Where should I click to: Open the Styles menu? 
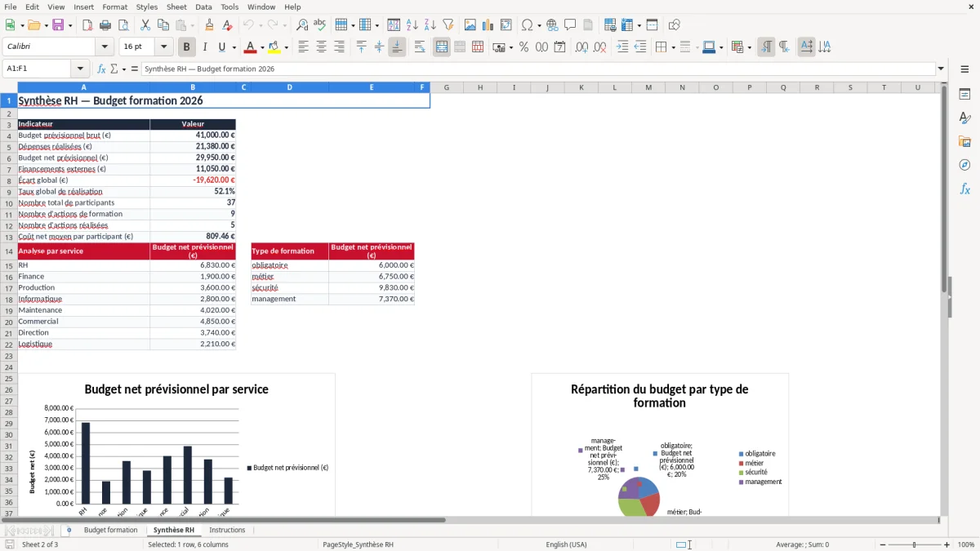click(x=147, y=7)
